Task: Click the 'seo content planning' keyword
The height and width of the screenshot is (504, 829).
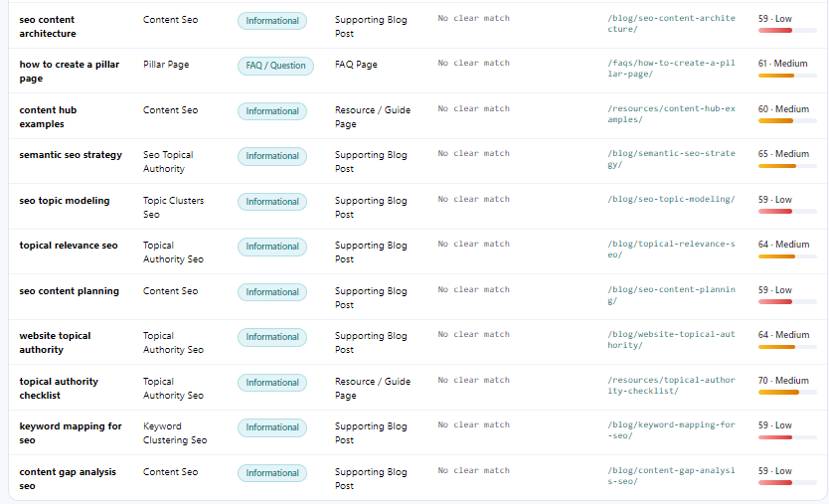Action: click(x=70, y=291)
